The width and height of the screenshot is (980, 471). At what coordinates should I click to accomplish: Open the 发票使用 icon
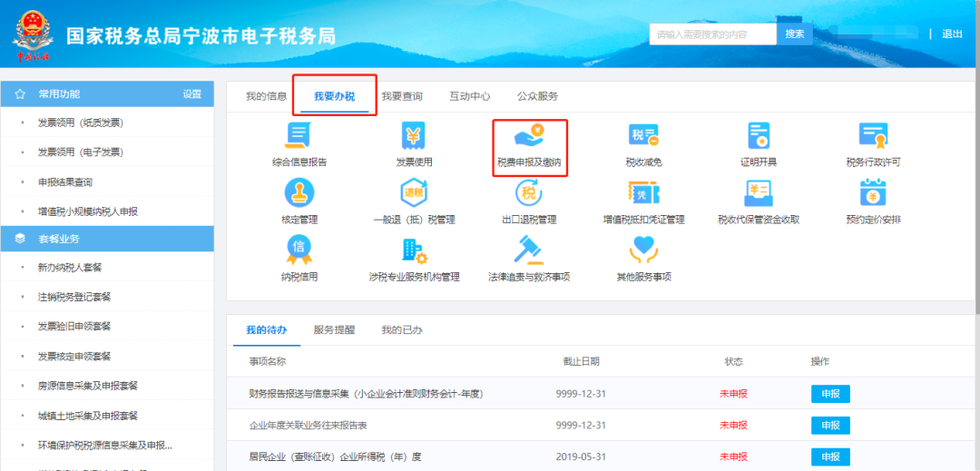414,135
